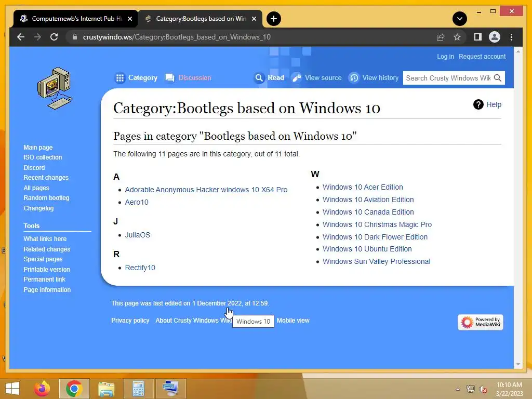Image resolution: width=532 pixels, height=399 pixels.
Task: Open Windows Sun Valley Professional
Action: point(376,262)
